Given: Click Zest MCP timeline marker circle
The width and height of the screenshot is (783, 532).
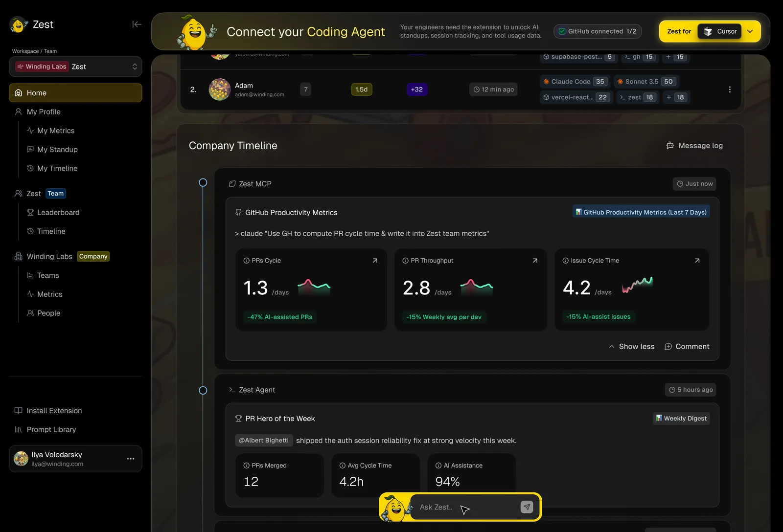Looking at the screenshot, I should (x=203, y=183).
